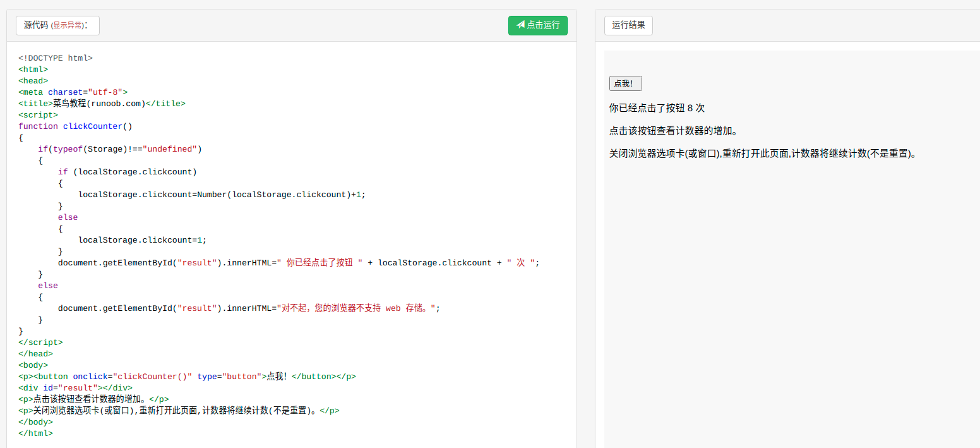The image size is (980, 448).
Task: Click source line <p>点击该按钮查看计数器的增加。</p>
Action: tap(93, 399)
